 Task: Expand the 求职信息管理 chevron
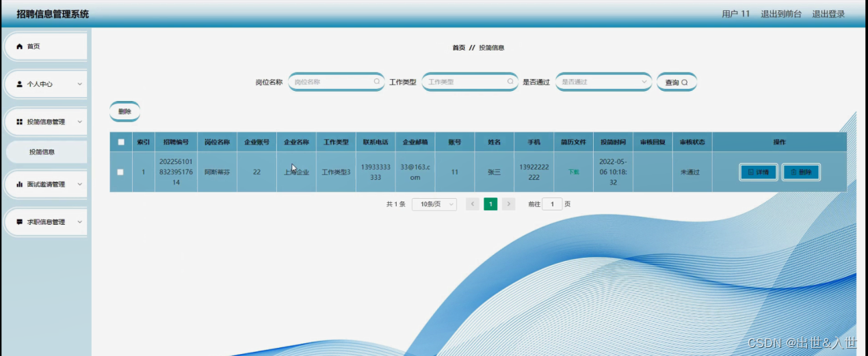coord(79,222)
